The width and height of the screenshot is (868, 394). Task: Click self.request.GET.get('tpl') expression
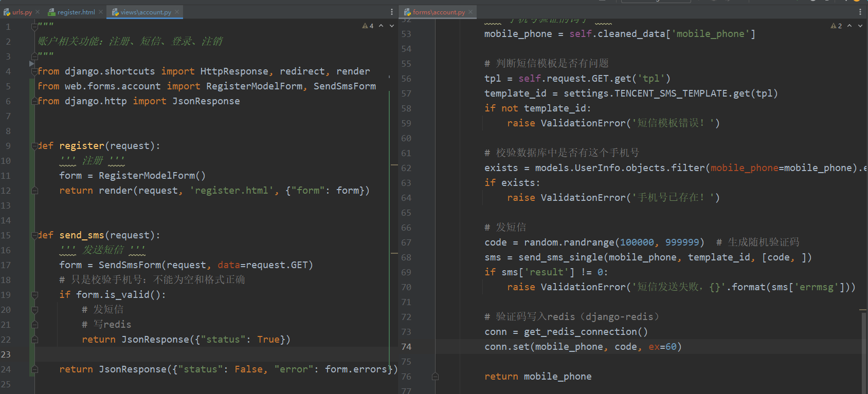tap(594, 79)
